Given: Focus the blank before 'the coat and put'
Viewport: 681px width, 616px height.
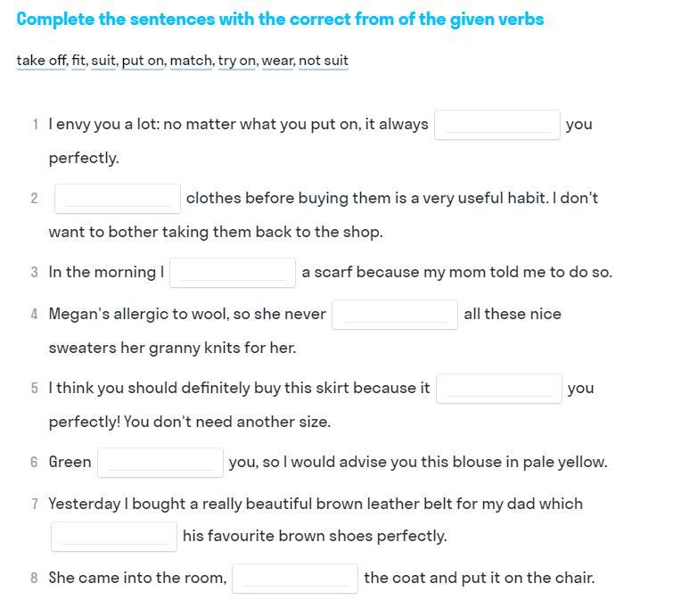Looking at the screenshot, I should (x=295, y=579).
